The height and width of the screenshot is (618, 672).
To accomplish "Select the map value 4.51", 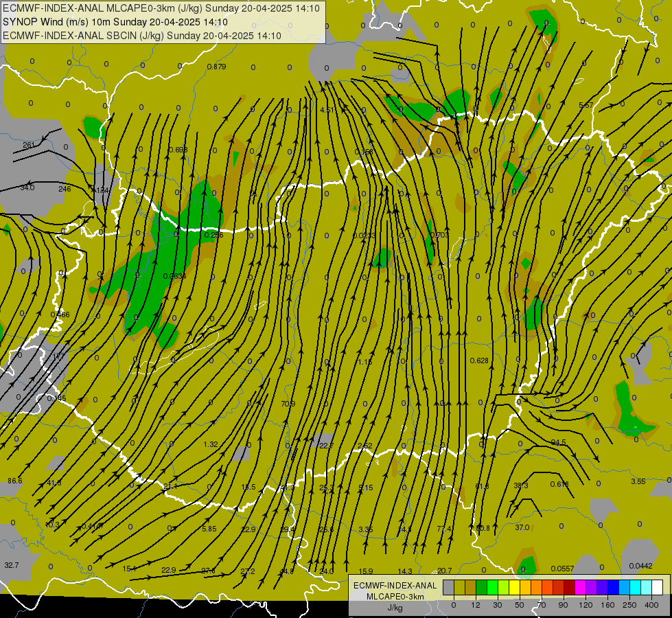I will pos(327,110).
